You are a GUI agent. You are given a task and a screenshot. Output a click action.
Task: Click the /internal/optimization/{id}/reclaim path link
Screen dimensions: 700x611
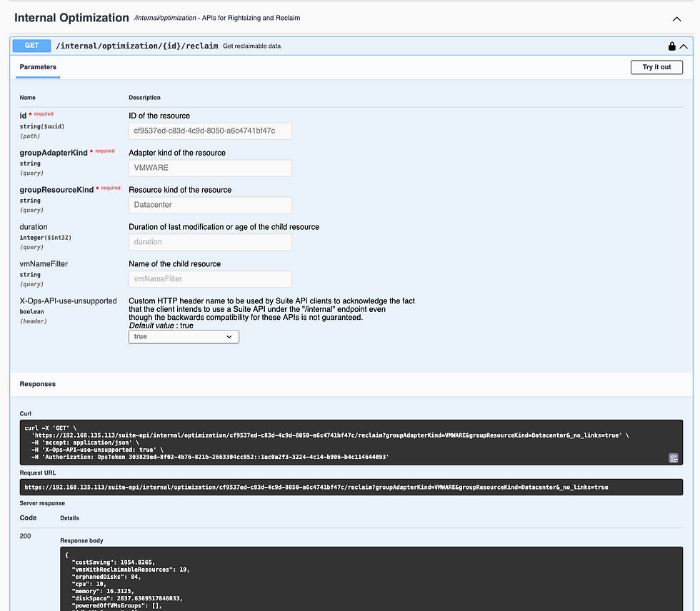pos(136,46)
